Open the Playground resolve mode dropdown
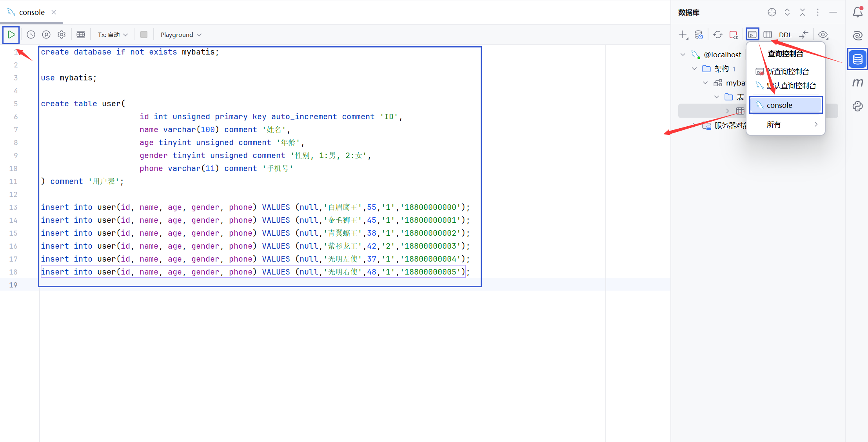 click(181, 35)
